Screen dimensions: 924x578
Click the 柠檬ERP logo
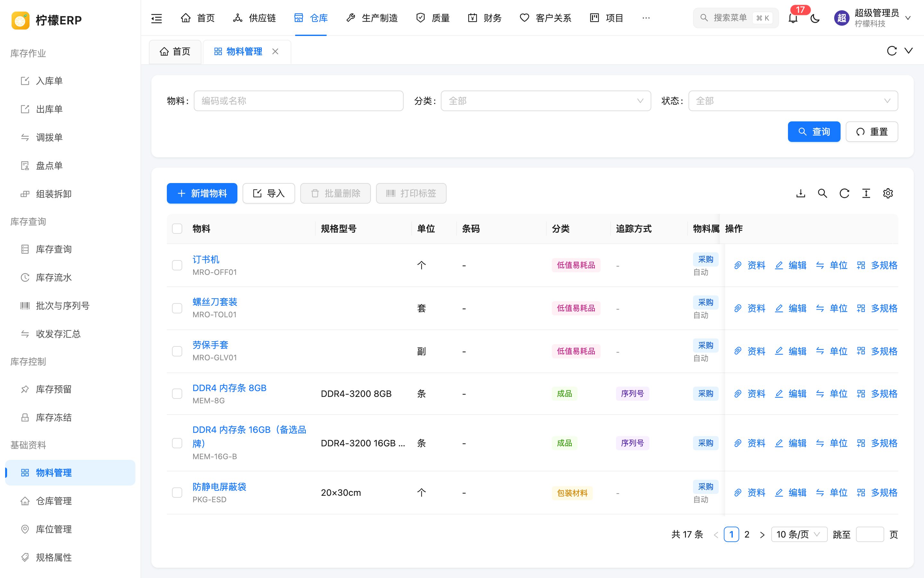47,20
